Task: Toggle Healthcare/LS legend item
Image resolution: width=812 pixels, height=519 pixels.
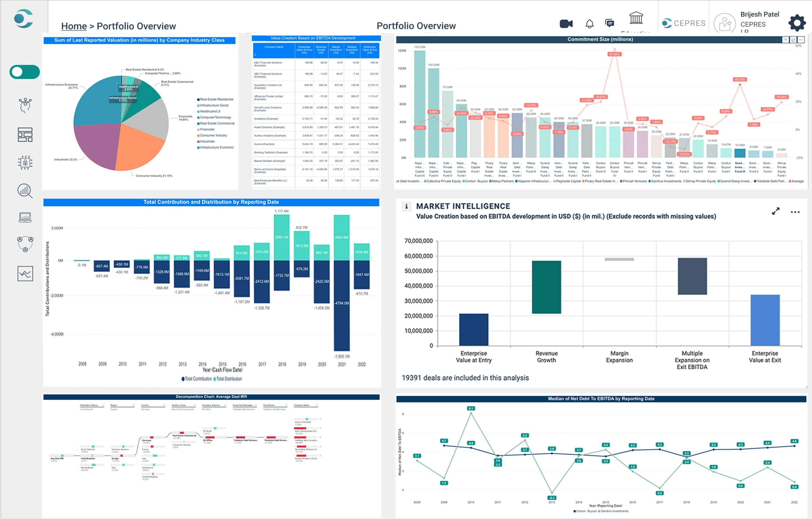Action: [208, 111]
